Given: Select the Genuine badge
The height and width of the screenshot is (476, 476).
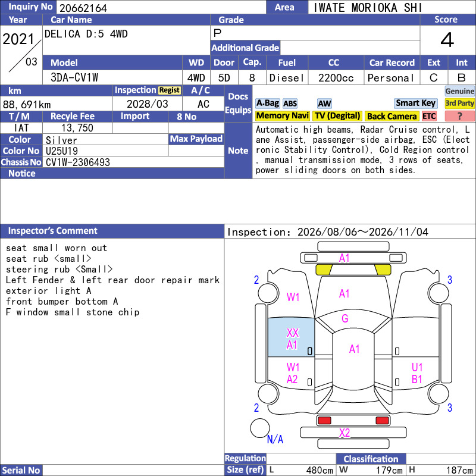Looking at the screenshot, I should point(459,91).
